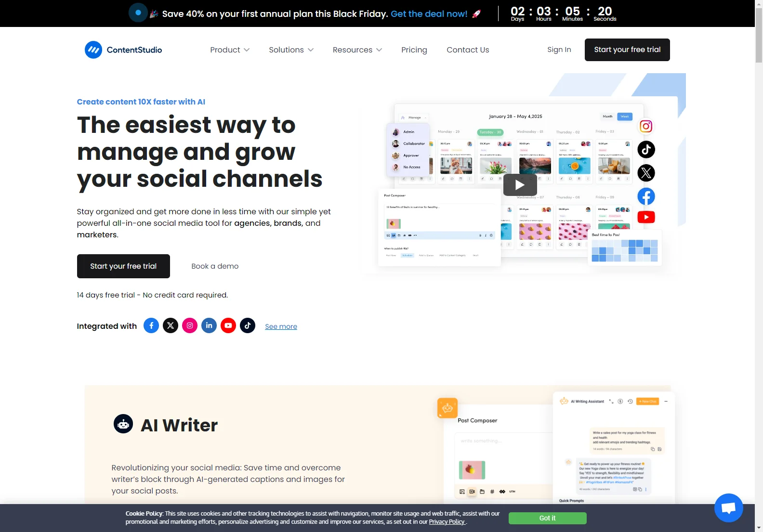Image resolution: width=763 pixels, height=532 pixels.
Task: Open the live chat bubble
Action: pos(728,508)
